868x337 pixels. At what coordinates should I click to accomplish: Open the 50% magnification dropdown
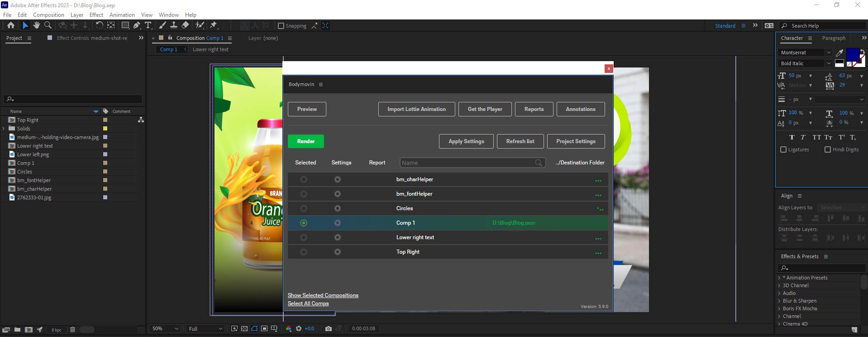pos(166,329)
